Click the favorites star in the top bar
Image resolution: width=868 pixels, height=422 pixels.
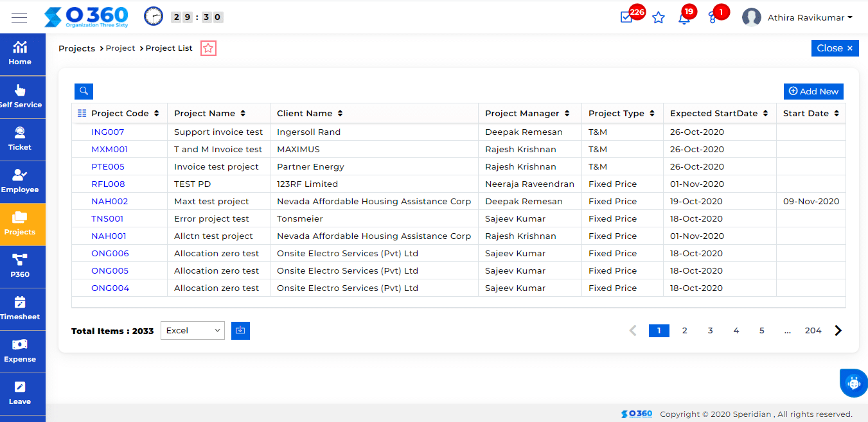659,17
